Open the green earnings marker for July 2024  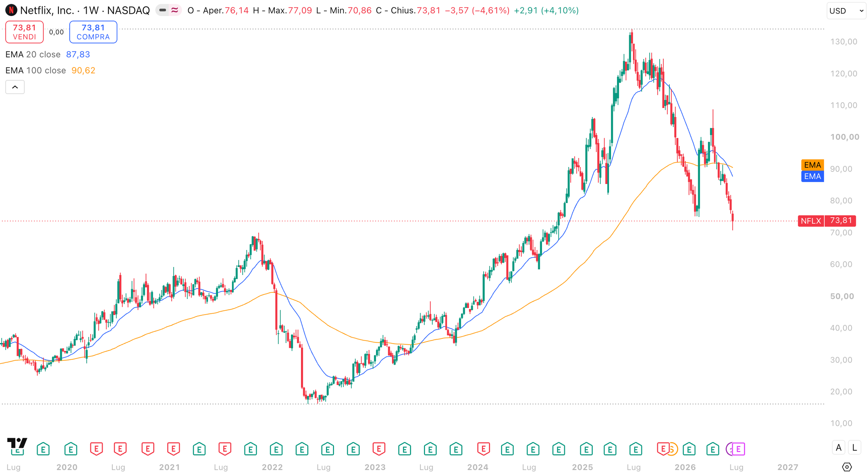[533, 449]
